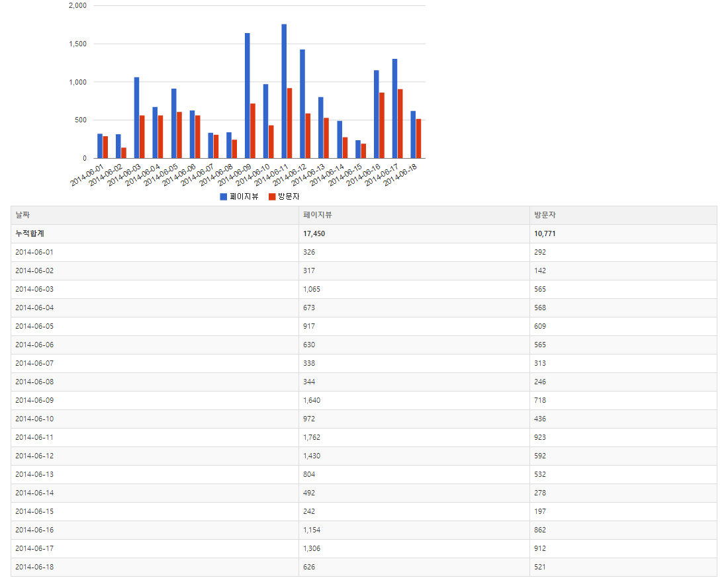Image resolution: width=728 pixels, height=586 pixels.
Task: Click the red bar for 2014-06-16
Action: click(x=382, y=126)
